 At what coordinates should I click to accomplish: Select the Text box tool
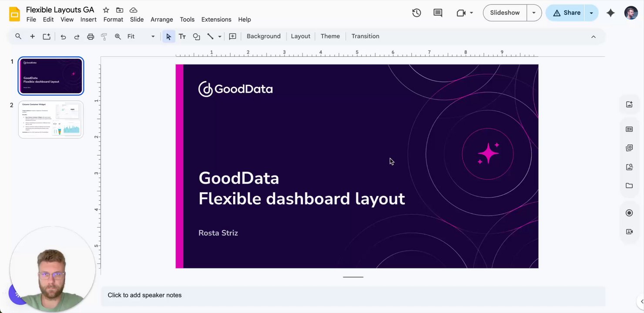(x=182, y=37)
